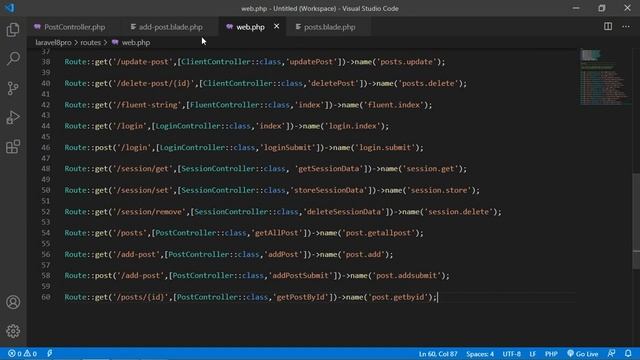Click the VS Code logo icon in the title bar
Screen dimensions: 640x360
click(9, 8)
